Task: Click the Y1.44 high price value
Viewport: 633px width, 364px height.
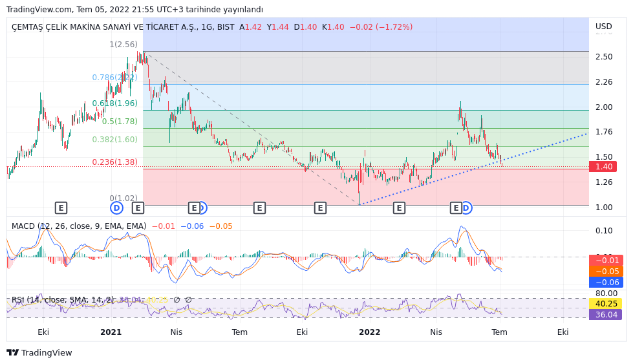Action: pyautogui.click(x=277, y=27)
